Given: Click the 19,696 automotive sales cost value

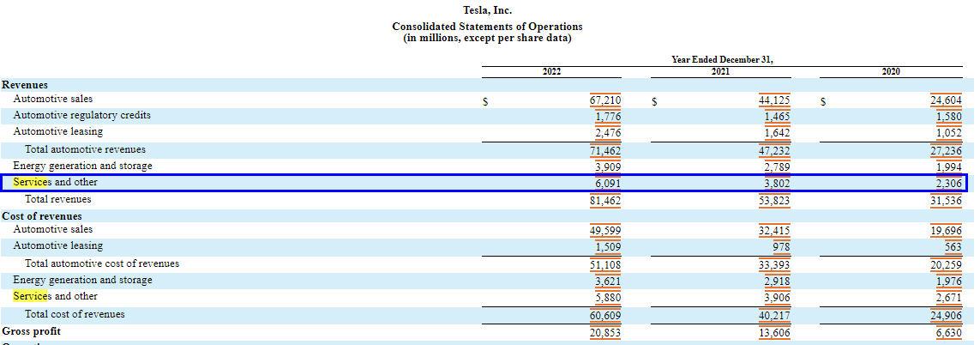Looking at the screenshot, I should [x=946, y=230].
